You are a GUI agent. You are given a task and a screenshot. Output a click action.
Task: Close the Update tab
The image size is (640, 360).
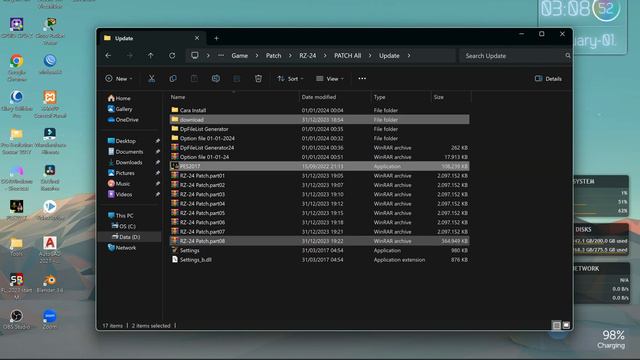197,38
